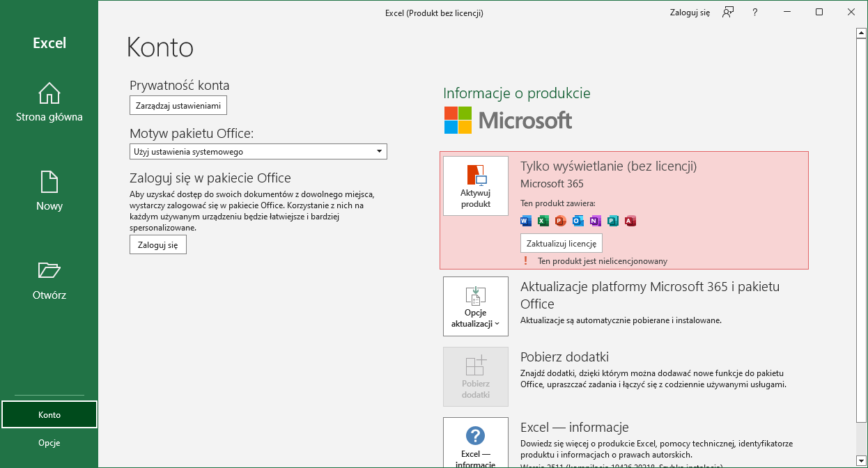This screenshot has width=868, height=468.
Task: Click the scrollbar down arrow
Action: tap(862, 461)
